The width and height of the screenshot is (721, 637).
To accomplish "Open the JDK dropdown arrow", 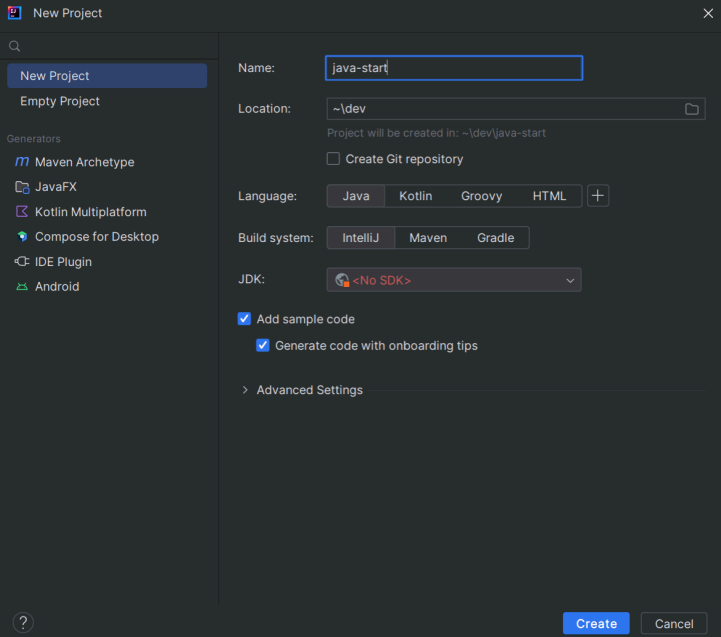I will [x=570, y=280].
